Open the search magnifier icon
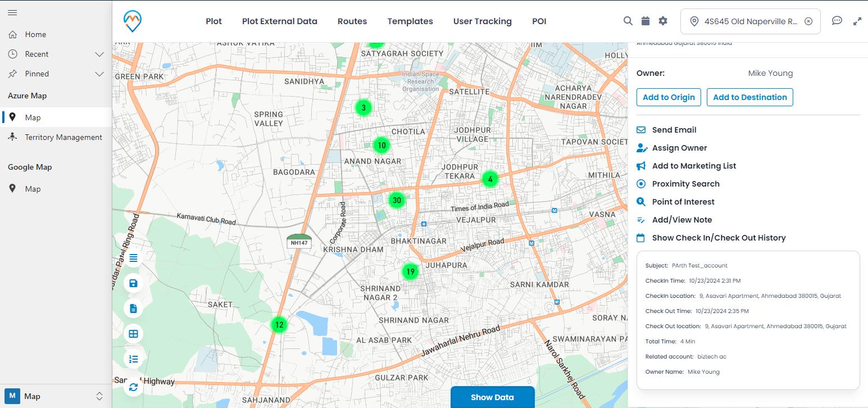 [x=628, y=21]
